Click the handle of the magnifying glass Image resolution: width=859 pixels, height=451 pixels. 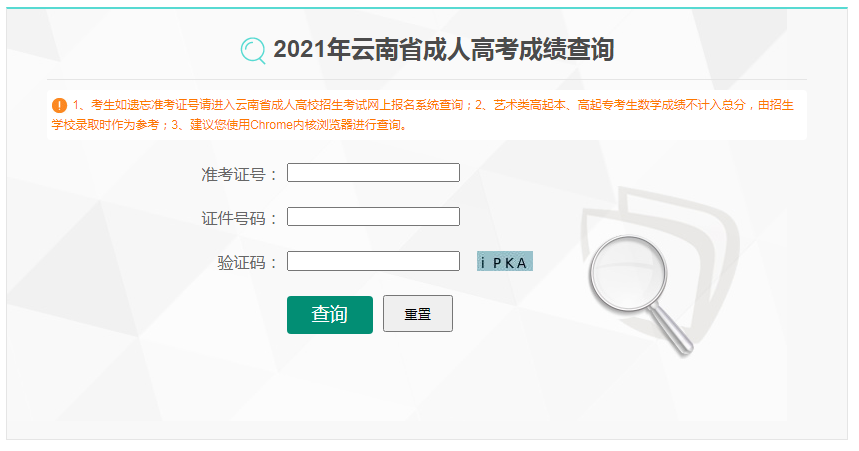672,329
